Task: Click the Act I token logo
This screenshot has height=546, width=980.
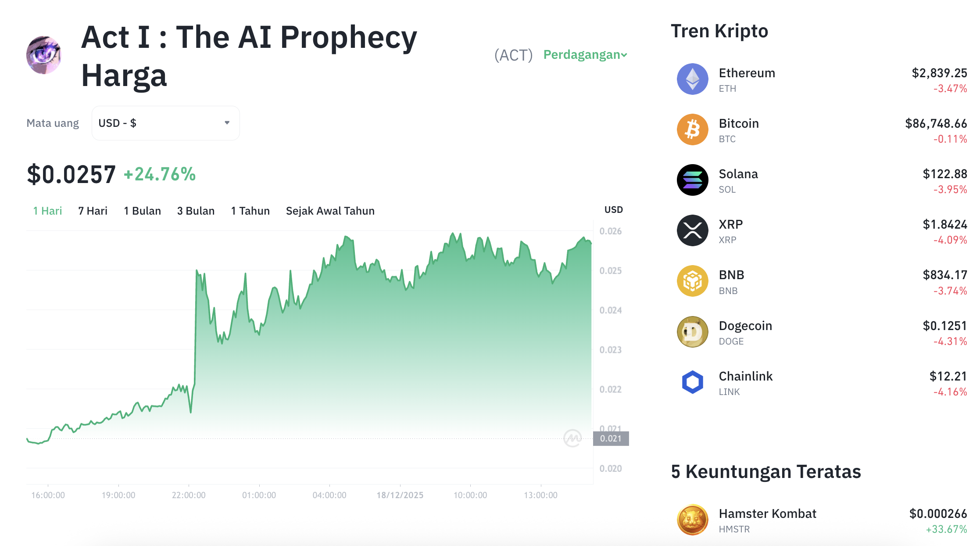Action: (43, 54)
